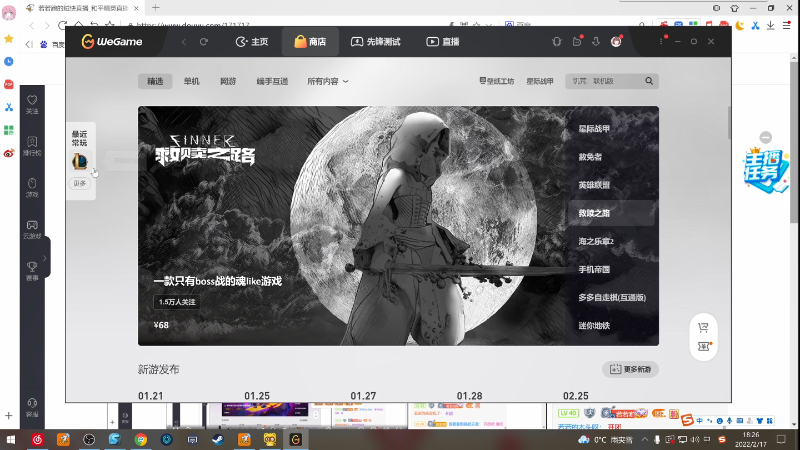Expand the Douyu sidebar arrow

coord(45,258)
